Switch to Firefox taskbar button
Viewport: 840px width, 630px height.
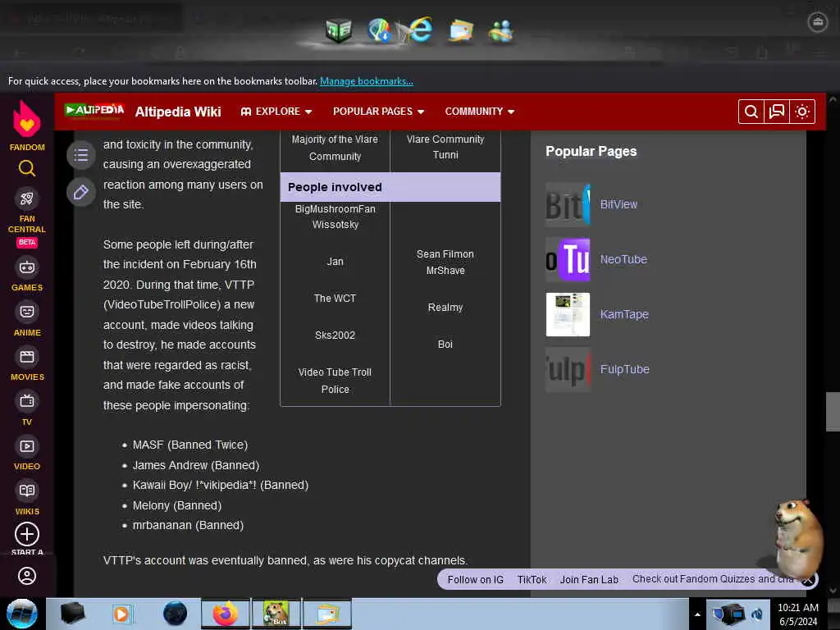click(226, 614)
